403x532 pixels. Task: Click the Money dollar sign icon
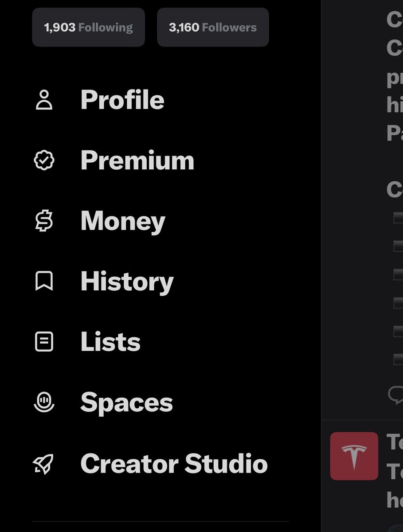click(x=44, y=221)
